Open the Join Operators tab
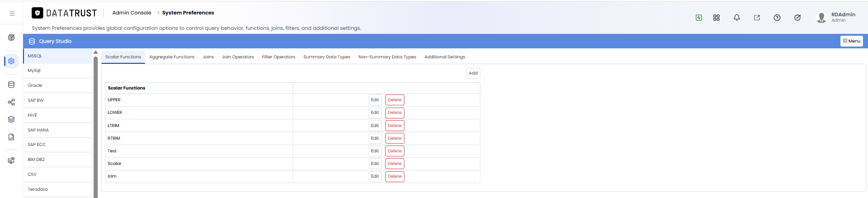The height and width of the screenshot is (198, 868). point(238,57)
